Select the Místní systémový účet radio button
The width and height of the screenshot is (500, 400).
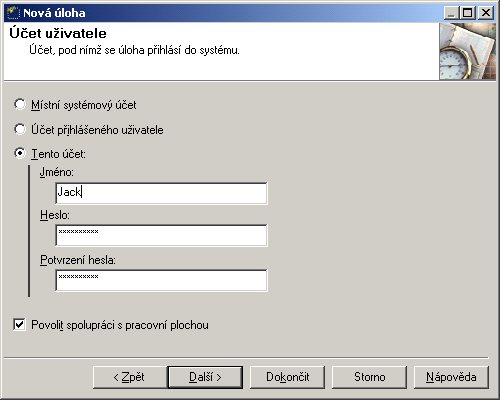click(20, 104)
